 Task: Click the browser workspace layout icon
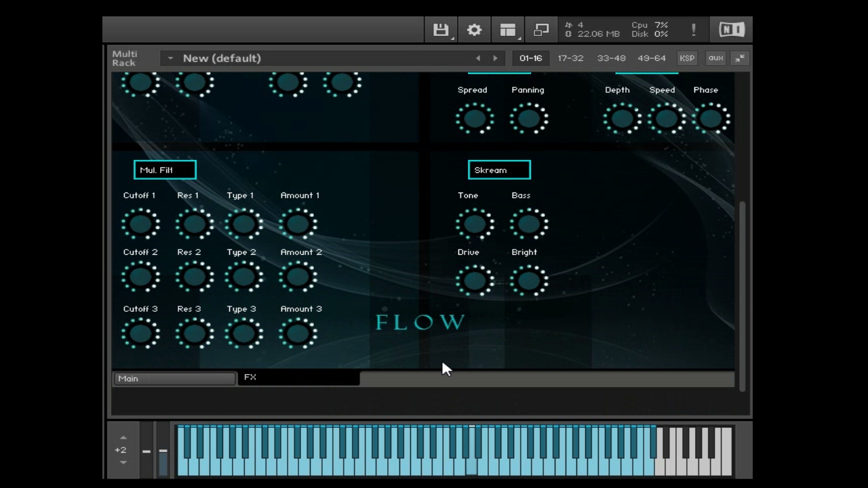pos(507,29)
